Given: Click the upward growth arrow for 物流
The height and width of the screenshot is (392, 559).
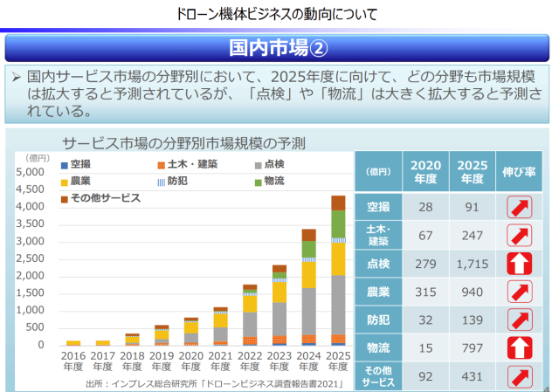Looking at the screenshot, I should tap(520, 347).
